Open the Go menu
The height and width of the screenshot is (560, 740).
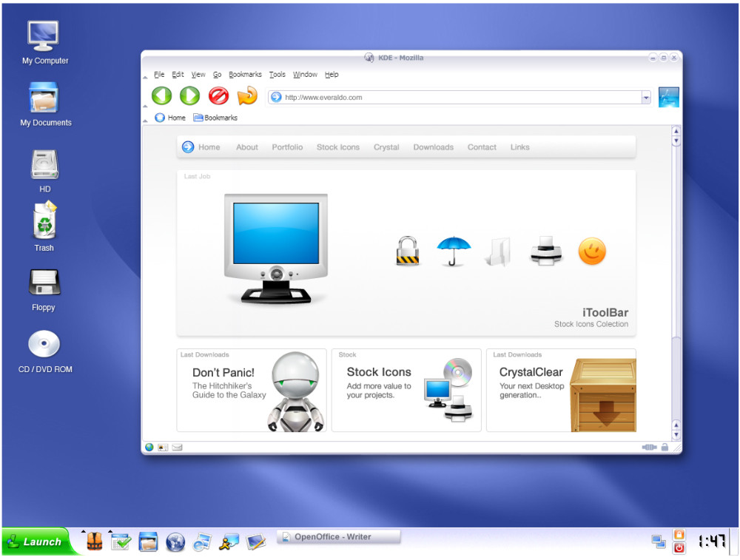click(x=217, y=75)
